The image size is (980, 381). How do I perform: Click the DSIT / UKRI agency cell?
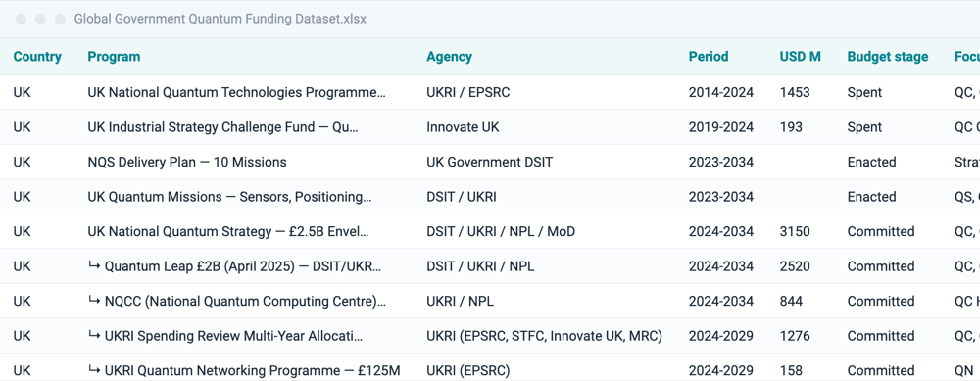click(462, 198)
